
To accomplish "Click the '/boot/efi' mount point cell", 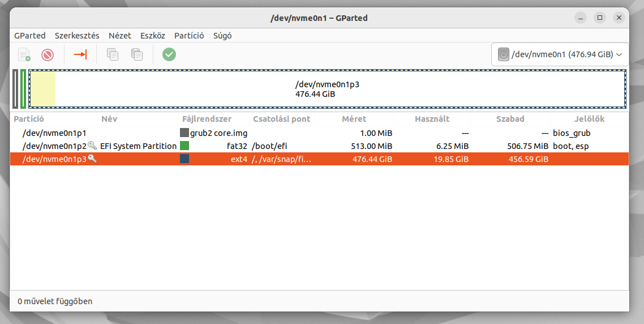I will [x=269, y=146].
